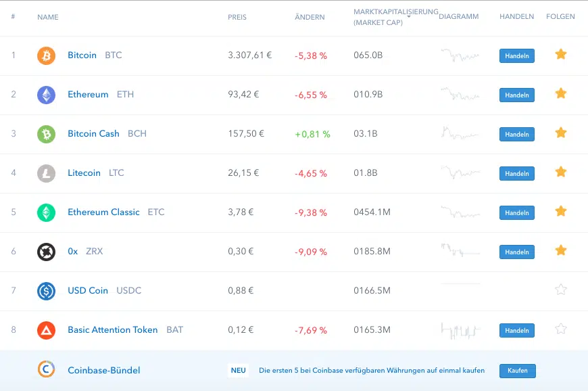Open the USD Coin name link
The image size is (588, 391).
tap(88, 290)
